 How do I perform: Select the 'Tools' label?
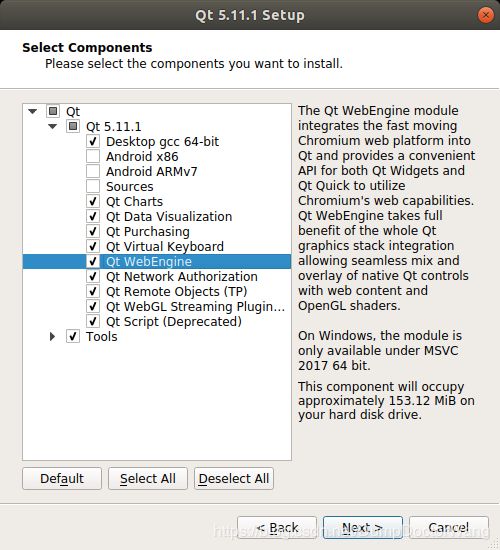pyautogui.click(x=102, y=336)
